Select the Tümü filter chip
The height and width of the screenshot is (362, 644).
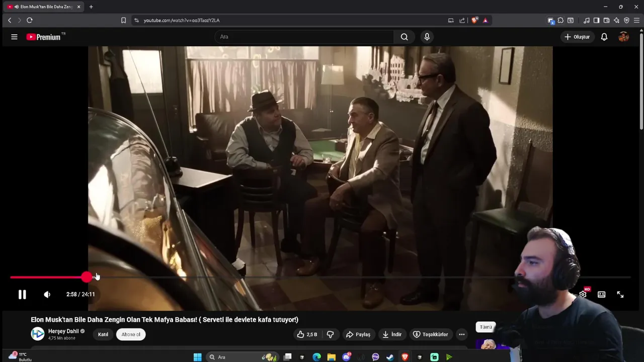pyautogui.click(x=486, y=327)
